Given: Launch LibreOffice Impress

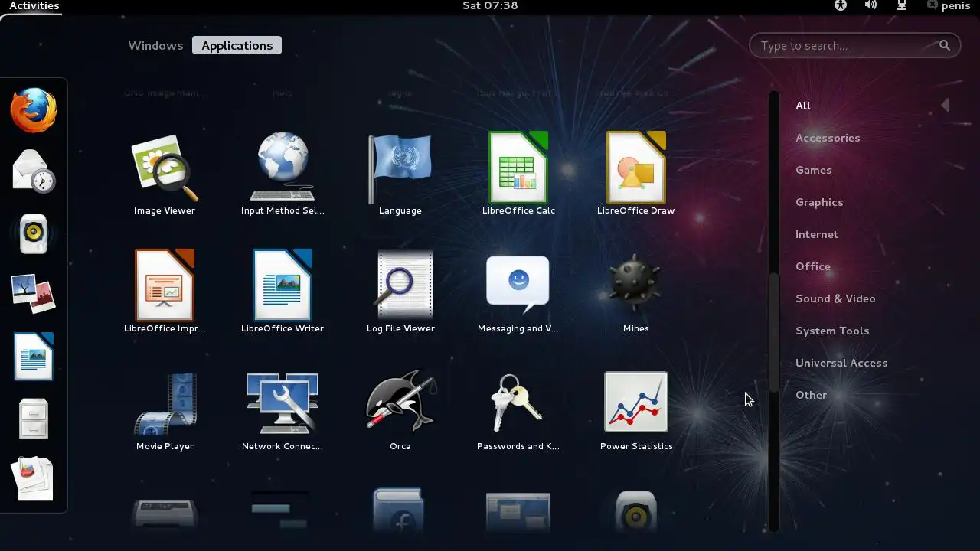Looking at the screenshot, I should pos(165,292).
